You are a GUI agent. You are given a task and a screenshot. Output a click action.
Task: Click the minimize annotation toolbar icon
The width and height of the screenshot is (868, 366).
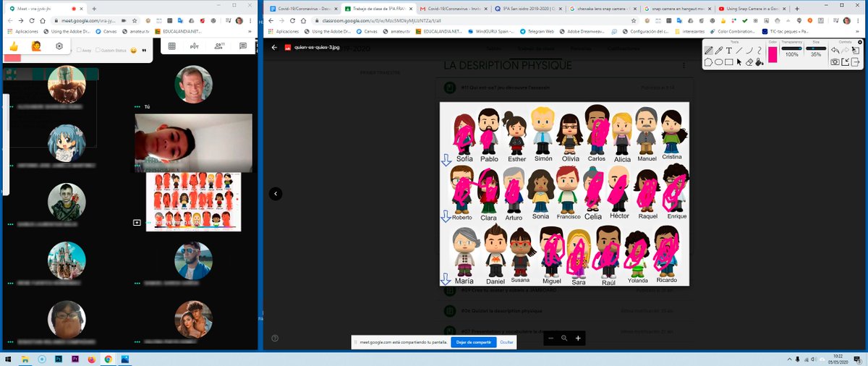846,62
